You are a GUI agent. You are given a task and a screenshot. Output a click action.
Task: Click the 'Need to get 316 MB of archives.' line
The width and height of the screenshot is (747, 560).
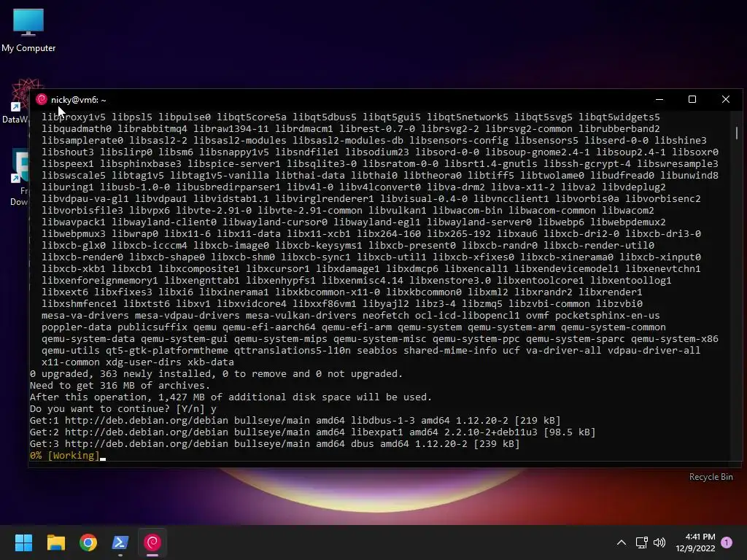click(120, 385)
